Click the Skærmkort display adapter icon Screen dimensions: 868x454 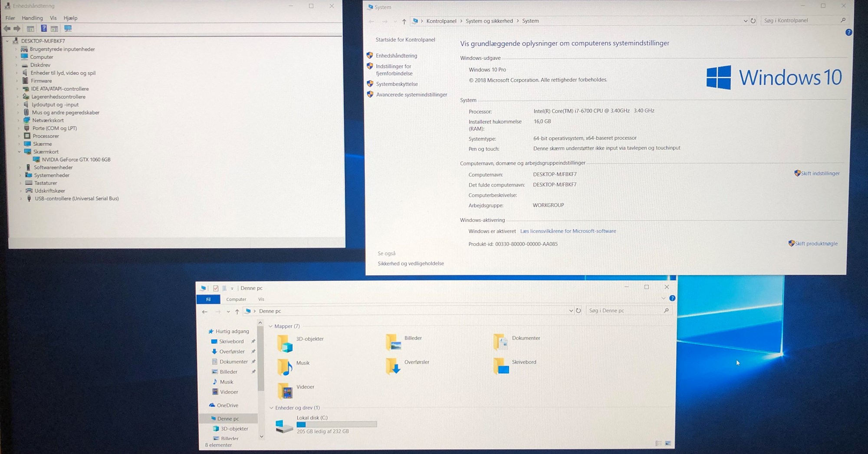28,151
